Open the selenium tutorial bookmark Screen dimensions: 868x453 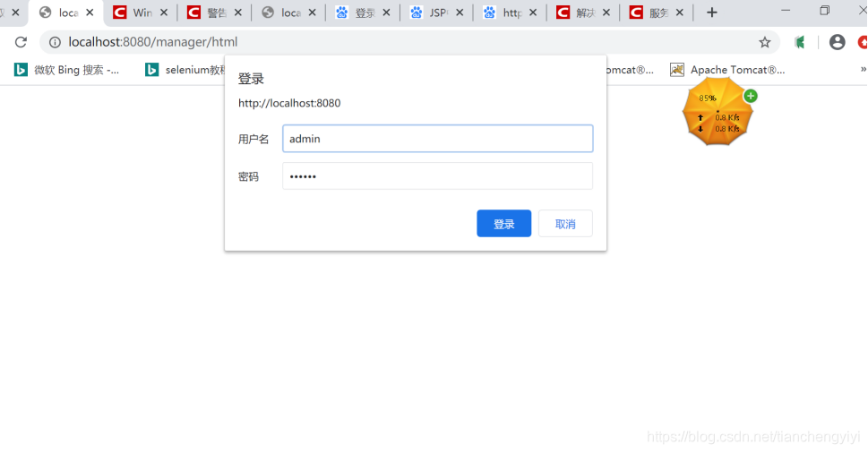click(186, 70)
